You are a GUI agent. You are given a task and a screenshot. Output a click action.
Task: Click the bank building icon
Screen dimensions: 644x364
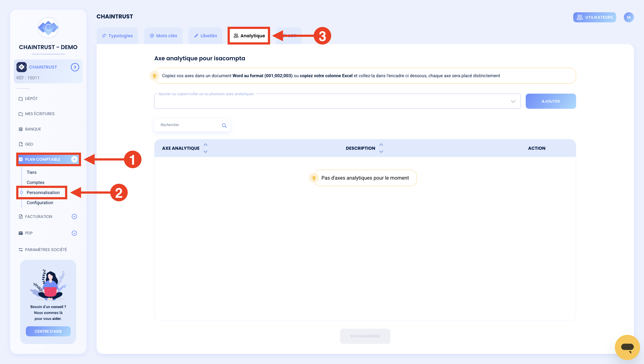pos(21,129)
